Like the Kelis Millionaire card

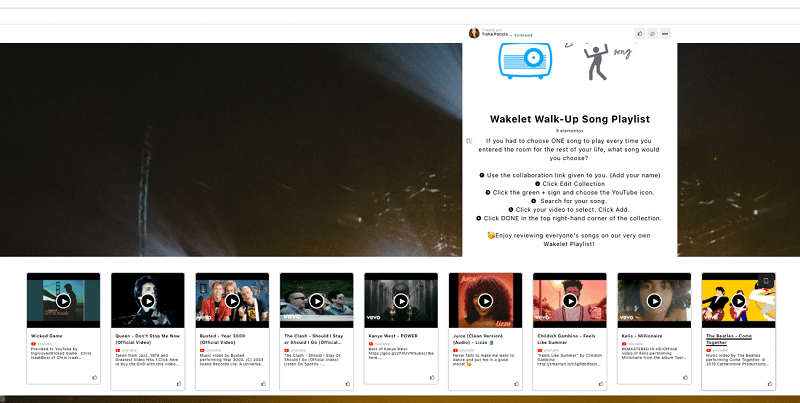(686, 378)
